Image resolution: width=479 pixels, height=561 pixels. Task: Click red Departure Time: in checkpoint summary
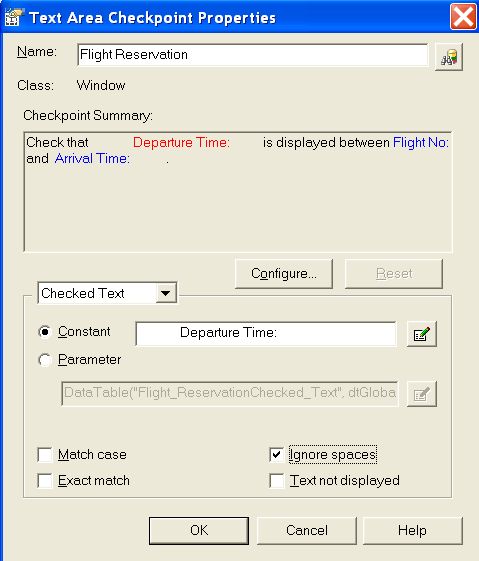tap(181, 142)
